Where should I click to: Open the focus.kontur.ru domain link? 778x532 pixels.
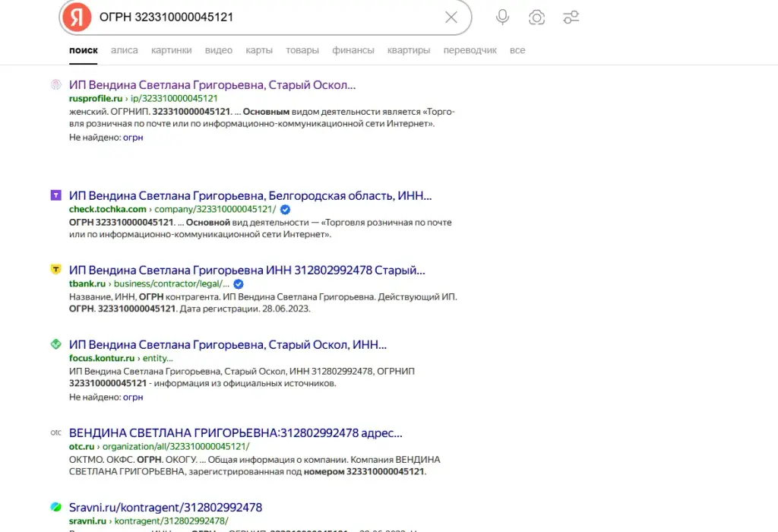(x=102, y=358)
